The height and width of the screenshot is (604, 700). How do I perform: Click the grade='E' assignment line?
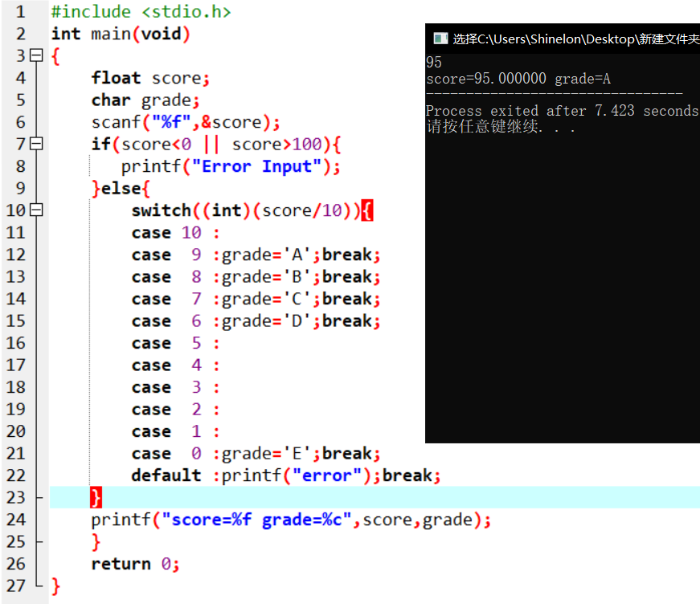click(x=256, y=454)
